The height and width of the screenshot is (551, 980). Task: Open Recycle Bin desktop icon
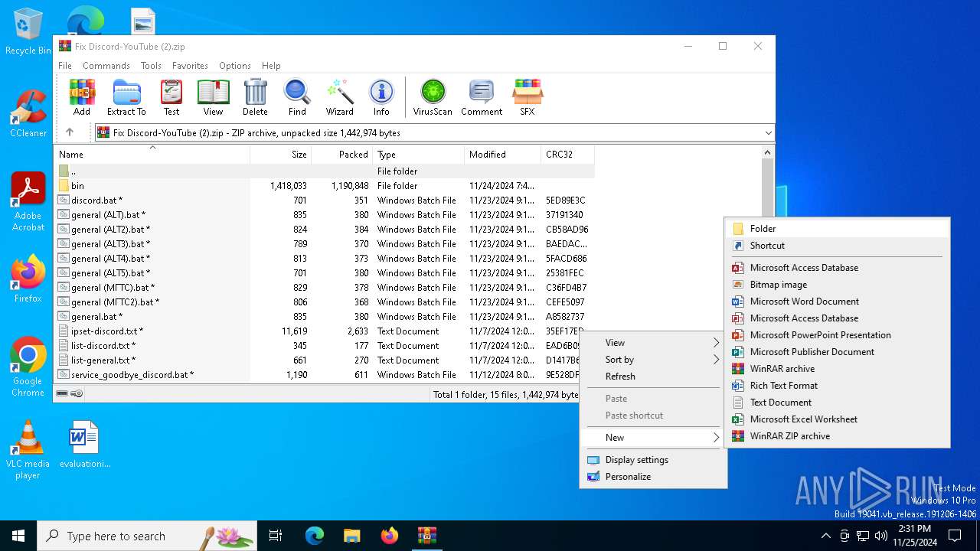(x=28, y=32)
